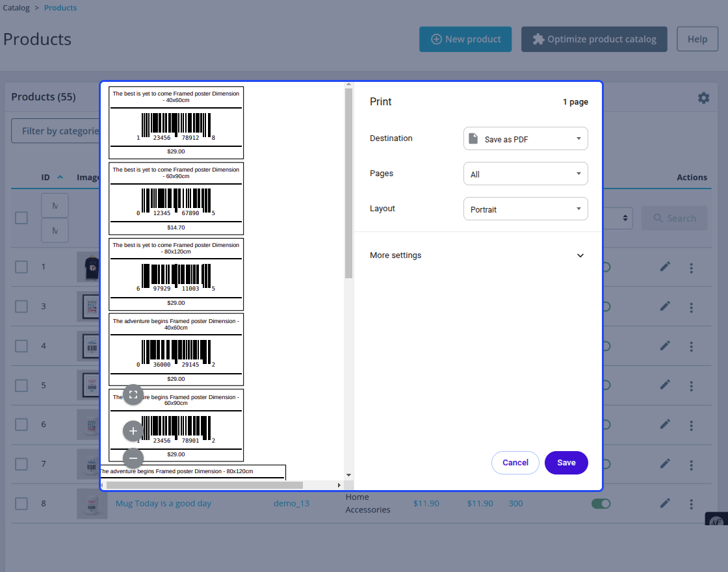Click the quantity 300 for product 8

515,503
